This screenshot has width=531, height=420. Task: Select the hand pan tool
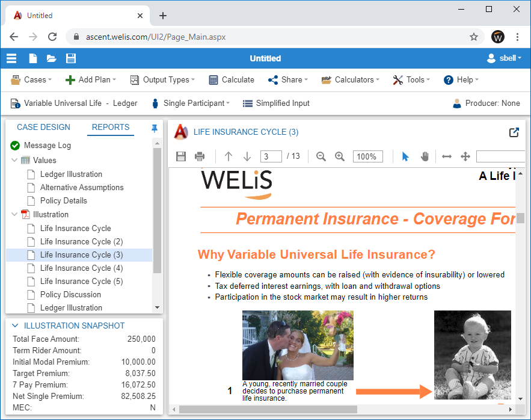tap(425, 156)
